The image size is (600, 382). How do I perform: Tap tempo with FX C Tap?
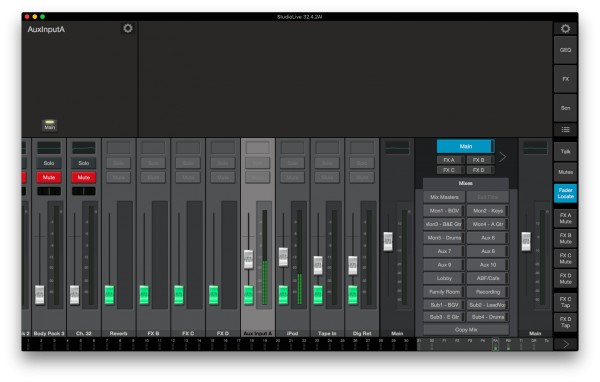click(565, 302)
